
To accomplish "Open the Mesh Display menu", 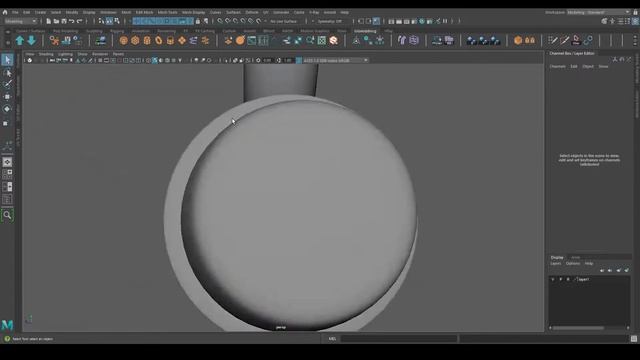I will (x=193, y=12).
